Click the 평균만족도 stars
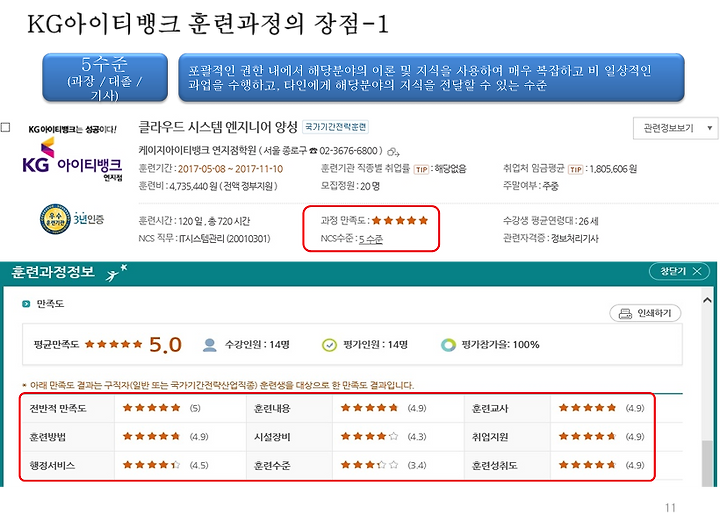 (x=113, y=344)
